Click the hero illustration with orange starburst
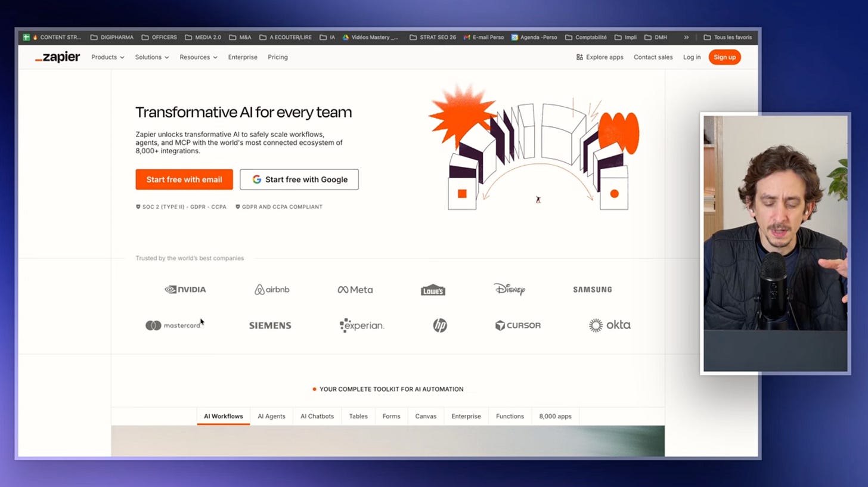 [x=534, y=148]
